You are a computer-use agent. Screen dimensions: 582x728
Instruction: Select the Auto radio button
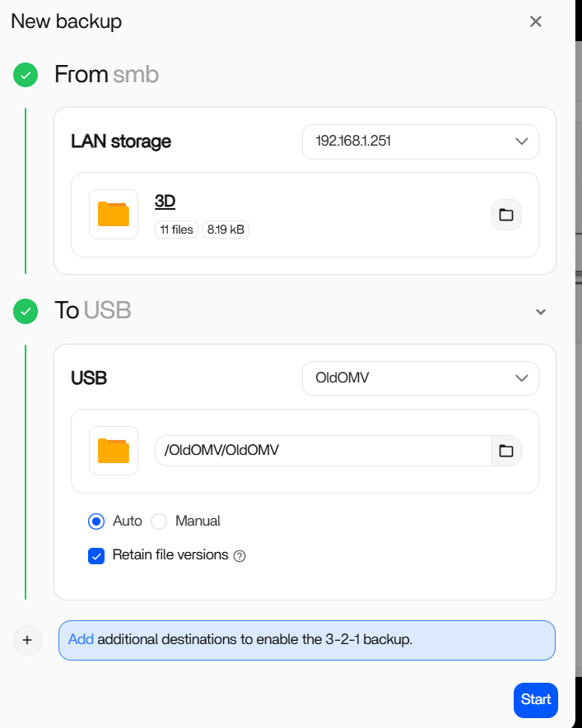(97, 521)
